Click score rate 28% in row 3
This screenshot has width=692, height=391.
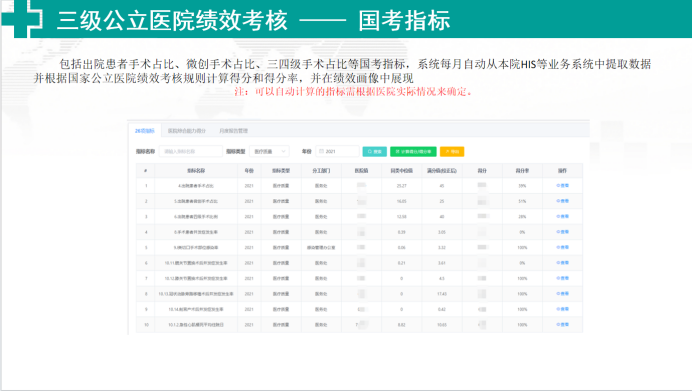[522, 217]
